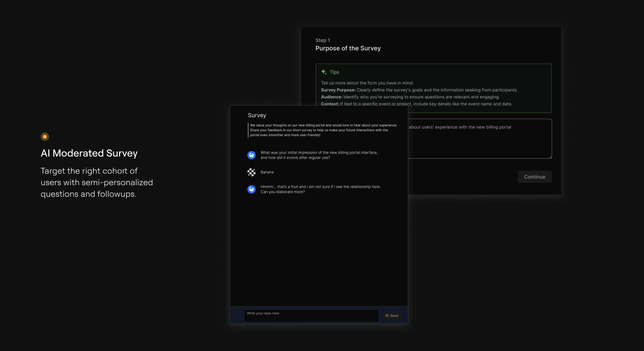This screenshot has width=644, height=351.
Task: Click the 'Tips' label text
Action: click(334, 72)
